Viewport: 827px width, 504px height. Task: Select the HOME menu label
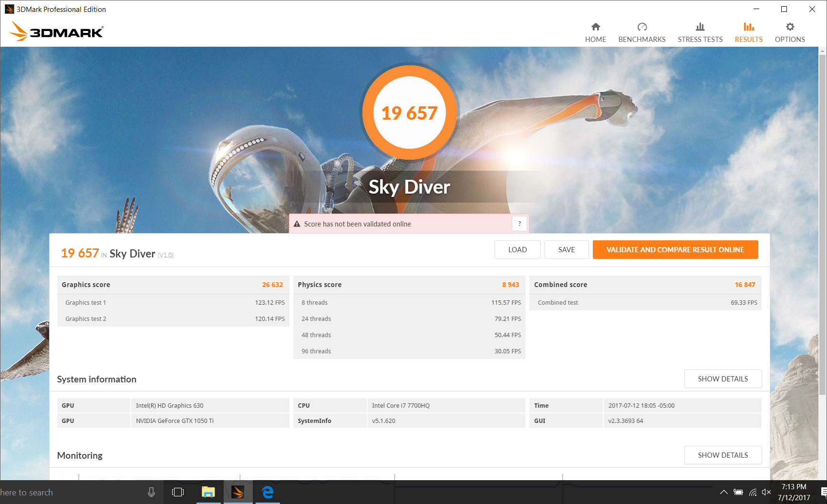pos(596,40)
